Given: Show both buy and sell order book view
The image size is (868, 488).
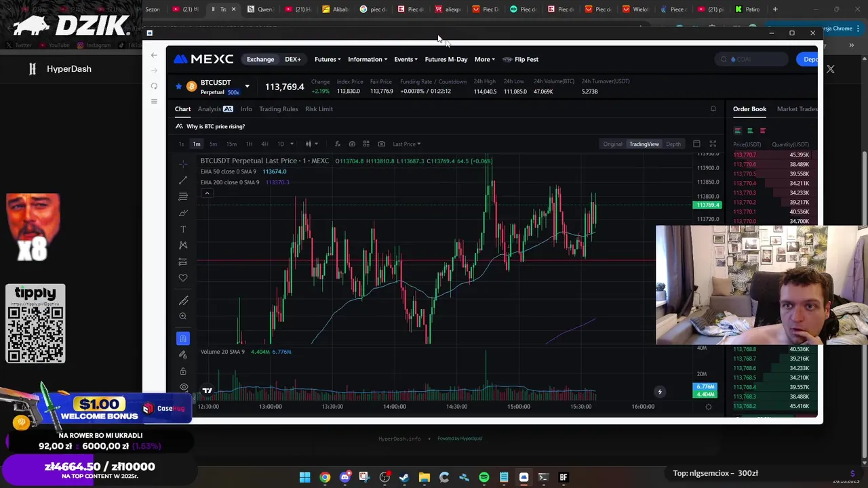Looking at the screenshot, I should pos(737,131).
